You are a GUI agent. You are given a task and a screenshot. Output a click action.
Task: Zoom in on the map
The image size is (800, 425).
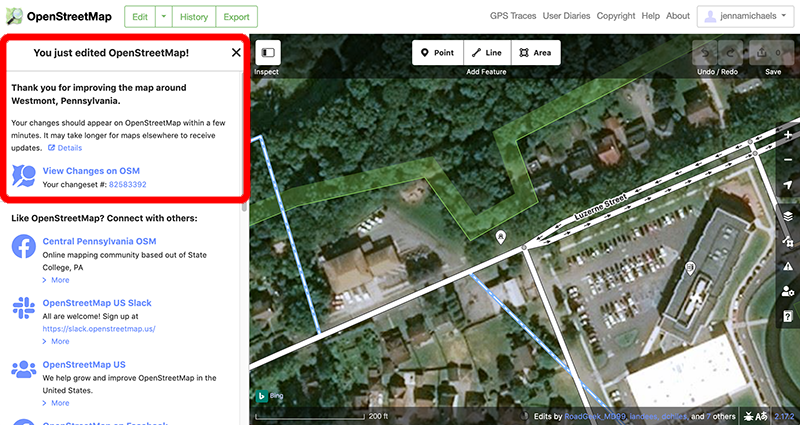[788, 135]
